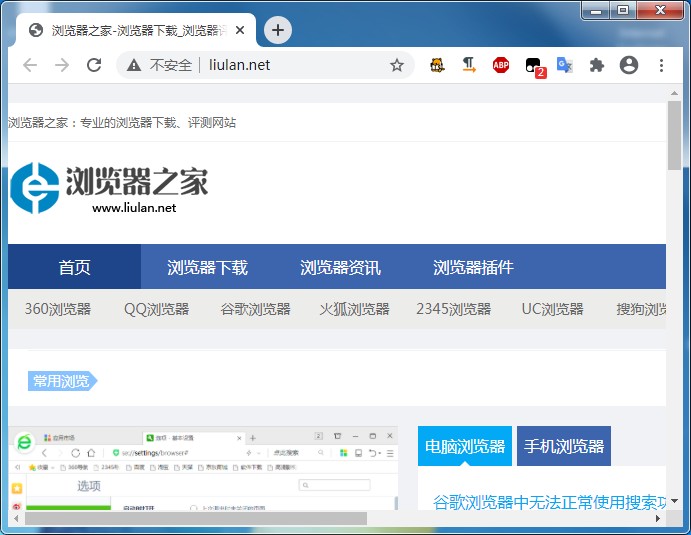This screenshot has width=691, height=535.
Task: Click the horizontal scrollbar thumb
Action: [x=196, y=518]
